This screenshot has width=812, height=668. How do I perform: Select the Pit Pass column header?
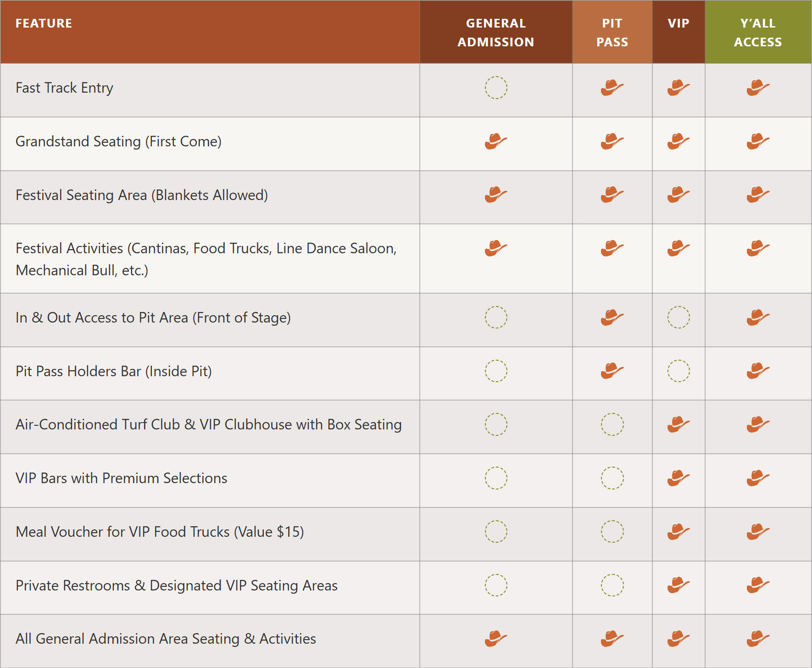point(612,32)
